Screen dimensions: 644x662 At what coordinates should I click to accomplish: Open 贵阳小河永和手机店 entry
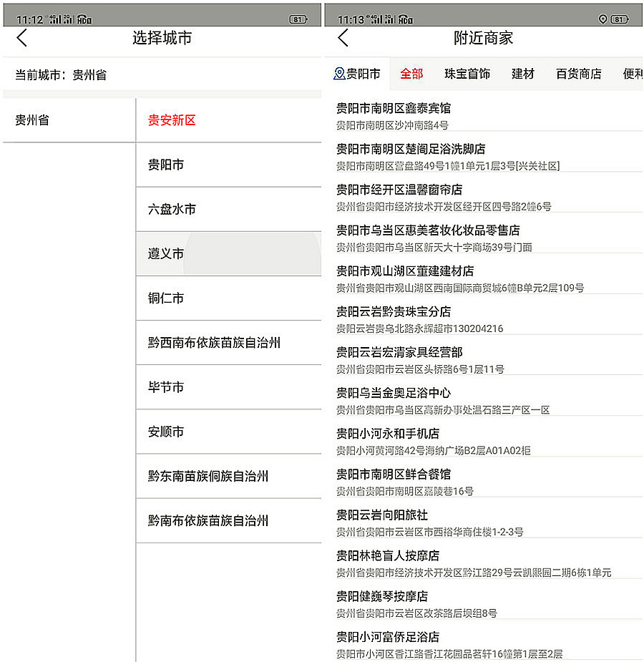coord(484,441)
